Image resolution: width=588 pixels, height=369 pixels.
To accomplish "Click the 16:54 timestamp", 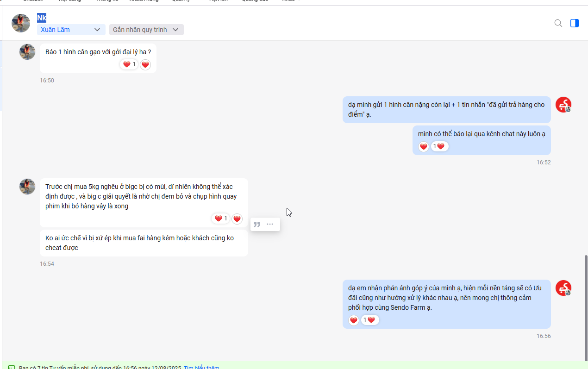I will 47,264.
